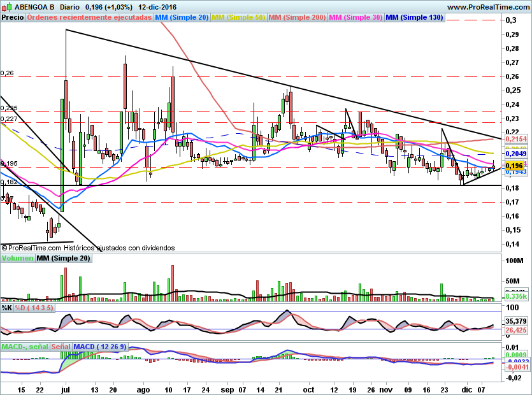Select the dark blue MM (Simple 130) label
This screenshot has height=395, width=532.
tap(414, 17)
